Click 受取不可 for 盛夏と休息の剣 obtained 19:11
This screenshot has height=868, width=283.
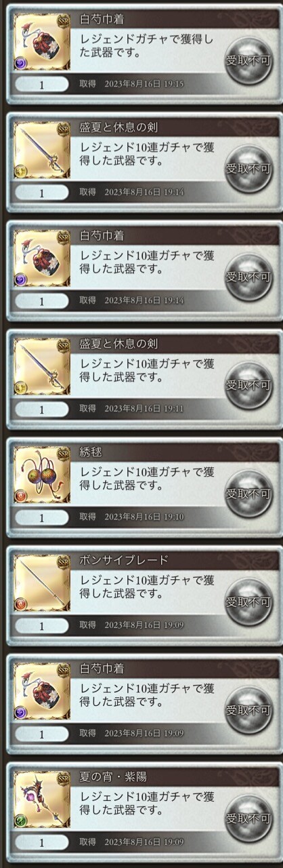[248, 385]
